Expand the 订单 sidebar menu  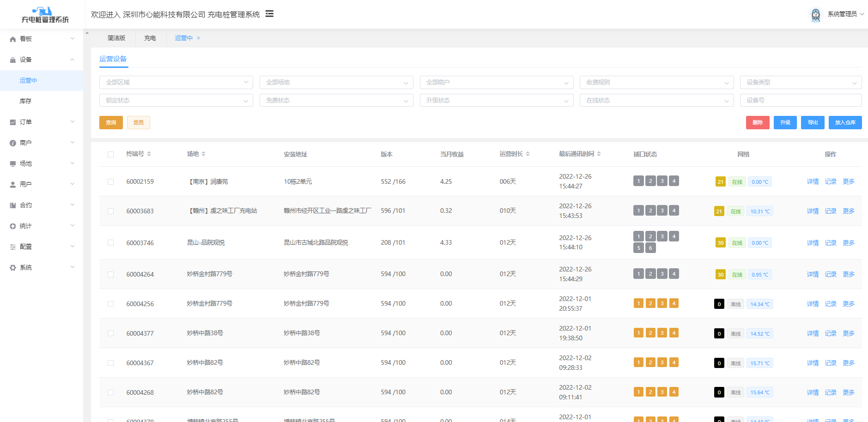coord(42,122)
